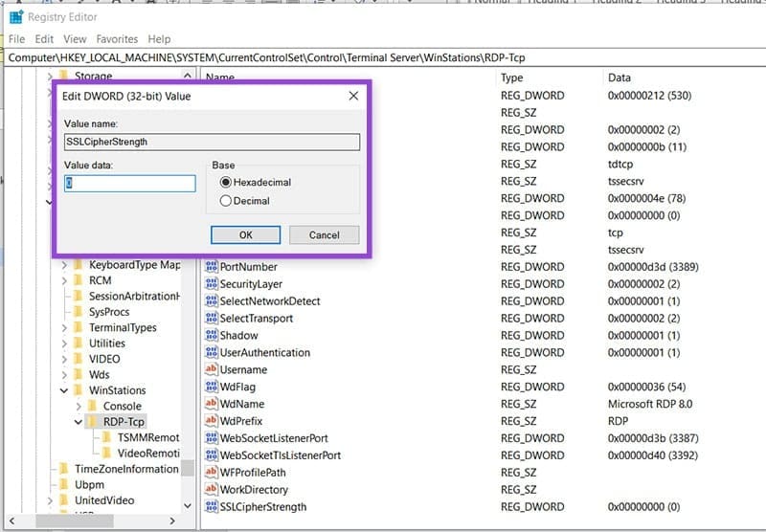Image resolution: width=766 pixels, height=532 pixels.
Task: Click the PortNumber data 0x00000d3d (3389)
Action: (x=653, y=267)
